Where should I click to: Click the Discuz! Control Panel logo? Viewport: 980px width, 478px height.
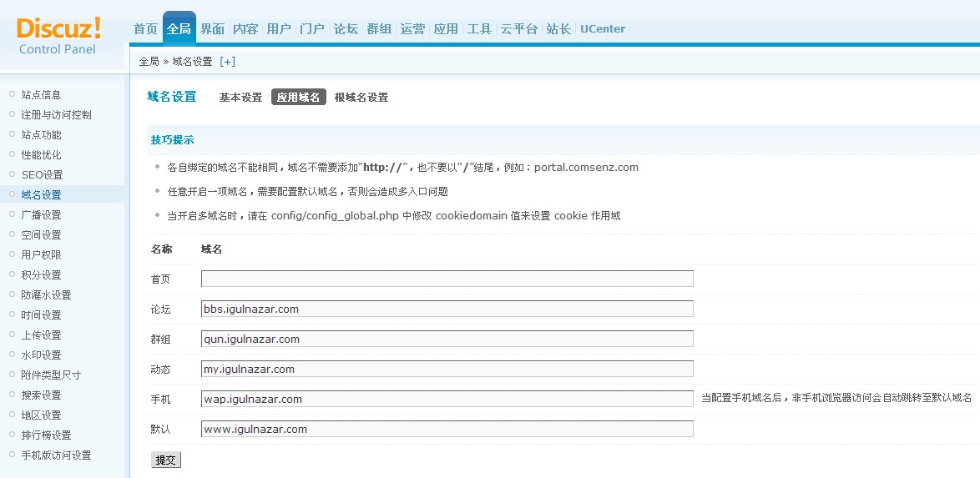[58, 36]
